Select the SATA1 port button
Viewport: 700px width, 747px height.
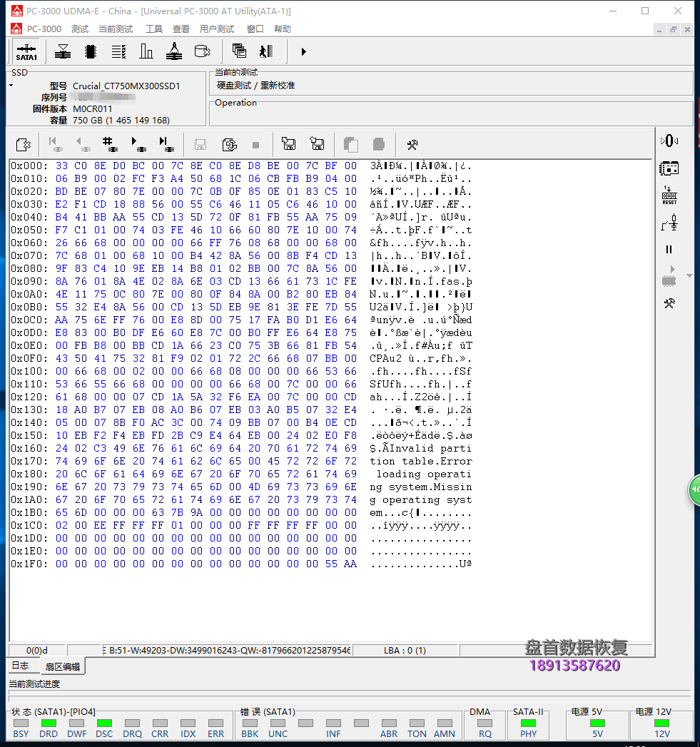pyautogui.click(x=26, y=51)
